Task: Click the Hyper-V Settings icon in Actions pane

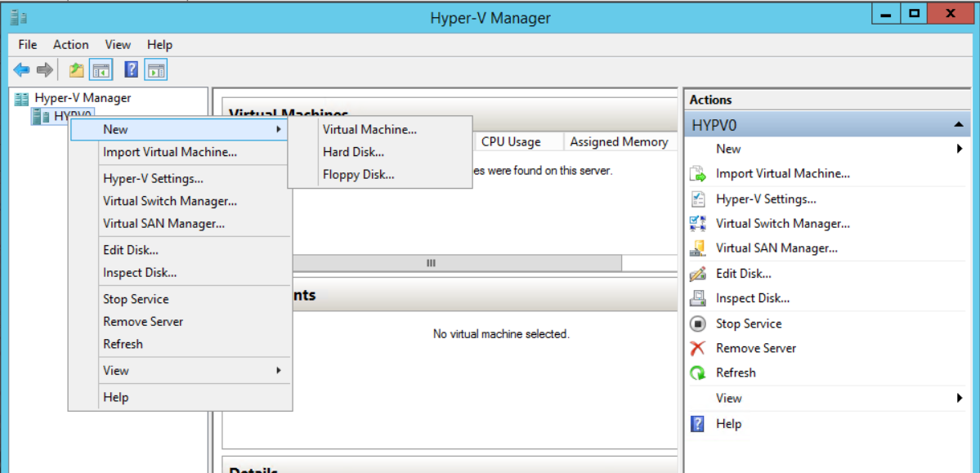Action: coord(697,199)
